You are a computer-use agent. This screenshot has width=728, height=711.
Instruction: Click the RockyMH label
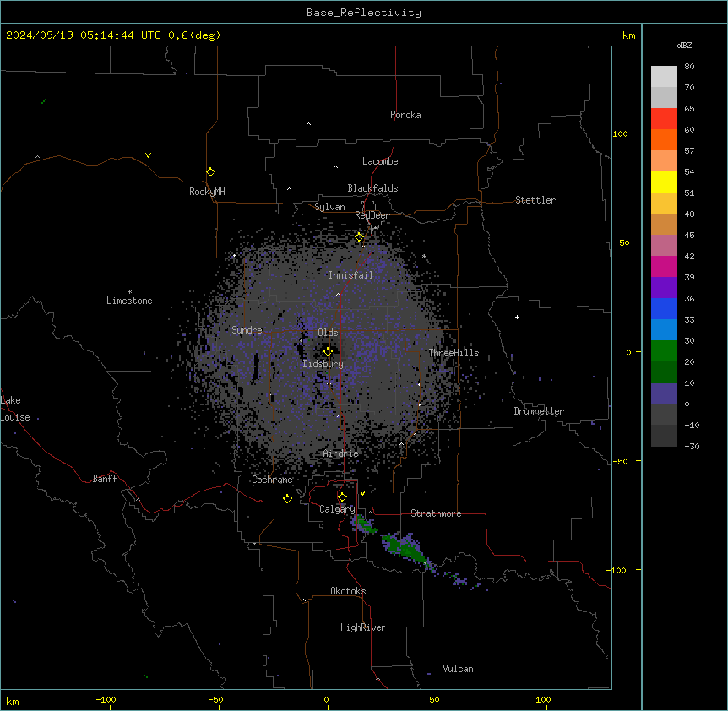207,192
